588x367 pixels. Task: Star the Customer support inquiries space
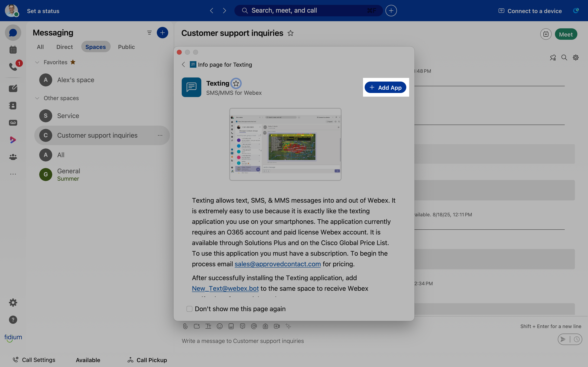click(x=290, y=33)
